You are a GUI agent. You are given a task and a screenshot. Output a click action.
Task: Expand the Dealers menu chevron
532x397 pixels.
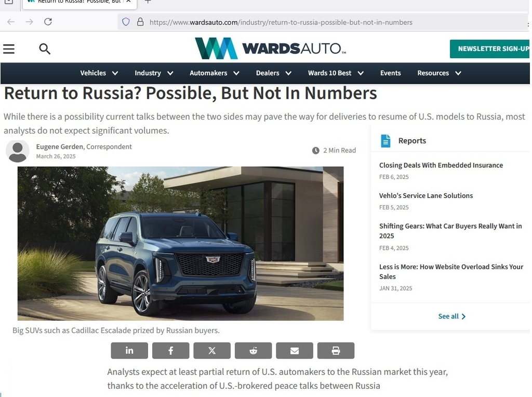pos(288,73)
